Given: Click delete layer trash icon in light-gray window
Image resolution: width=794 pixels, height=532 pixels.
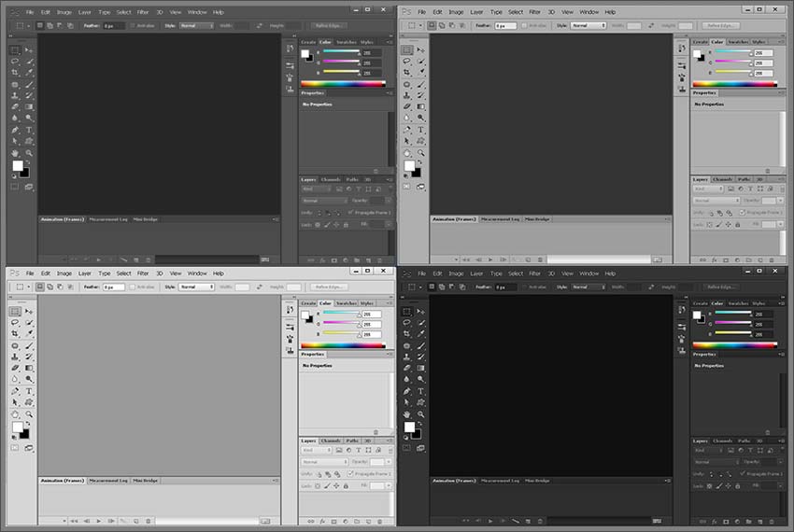Looking at the screenshot, I should pos(380,521).
